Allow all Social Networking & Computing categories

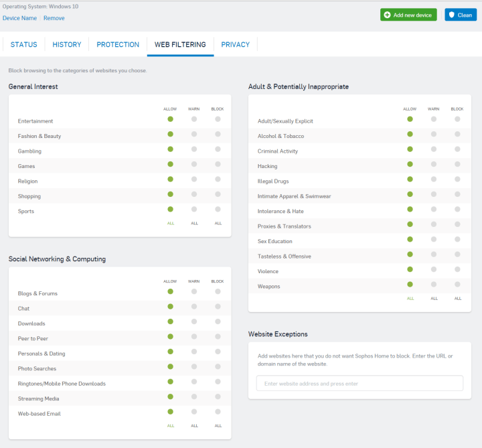click(x=171, y=426)
